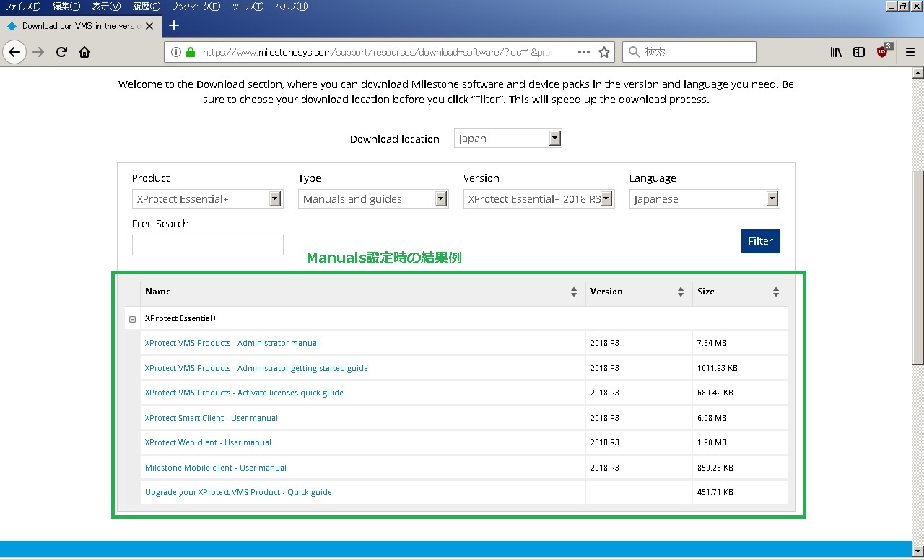Collapse the XProtect Essential+ group
The width and height of the screenshot is (924, 560).
click(132, 319)
